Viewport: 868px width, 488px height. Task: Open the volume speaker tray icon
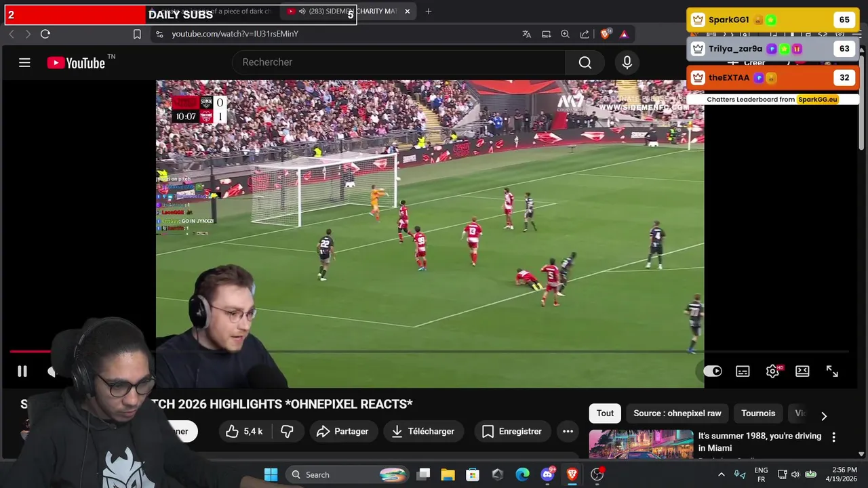pyautogui.click(x=795, y=474)
